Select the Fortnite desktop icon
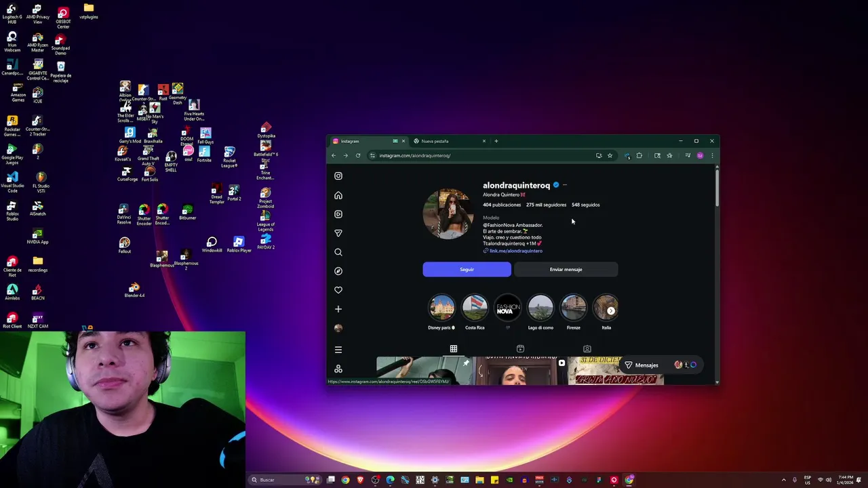 (x=204, y=155)
